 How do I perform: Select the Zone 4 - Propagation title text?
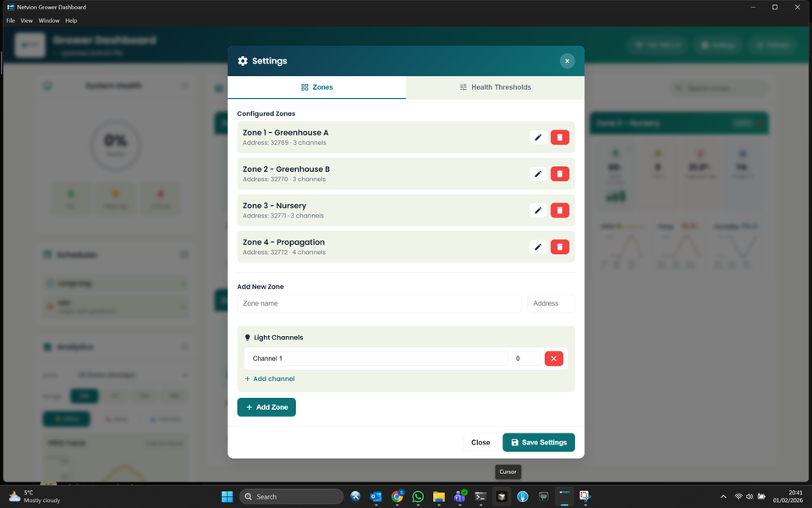[283, 242]
